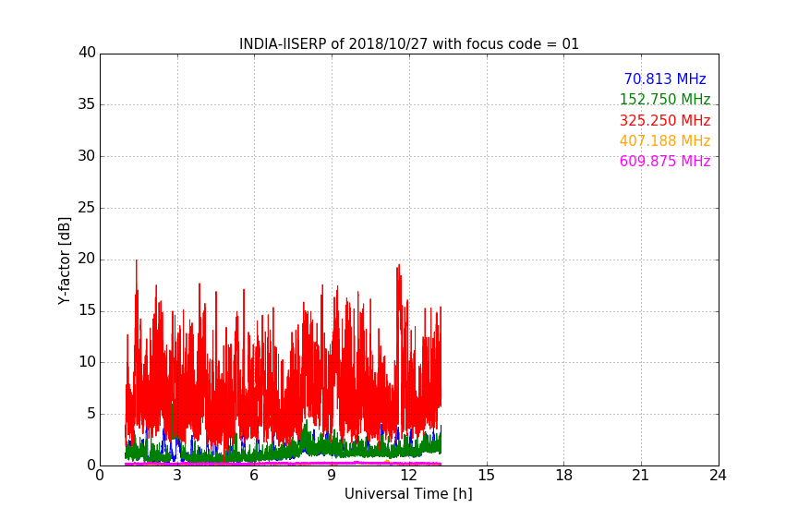Screen dimensions: 798x532
Task: Click the x-axis tick label 18
Action: [x=564, y=476]
